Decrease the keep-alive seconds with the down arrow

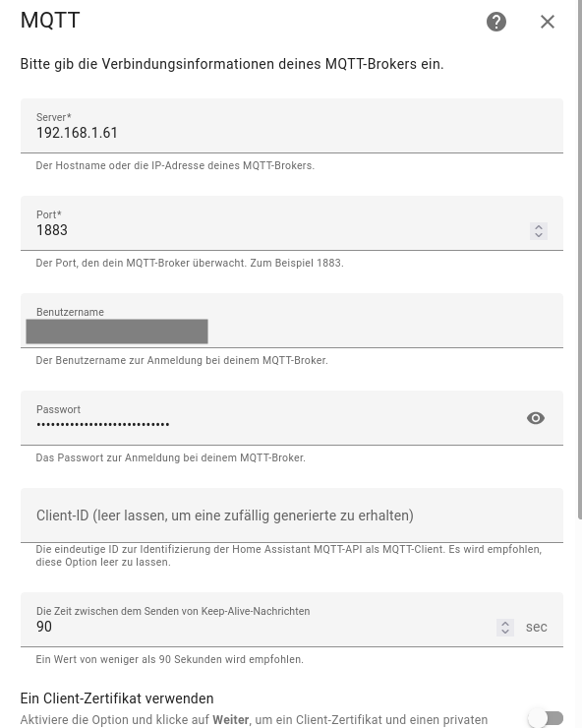[505, 632]
